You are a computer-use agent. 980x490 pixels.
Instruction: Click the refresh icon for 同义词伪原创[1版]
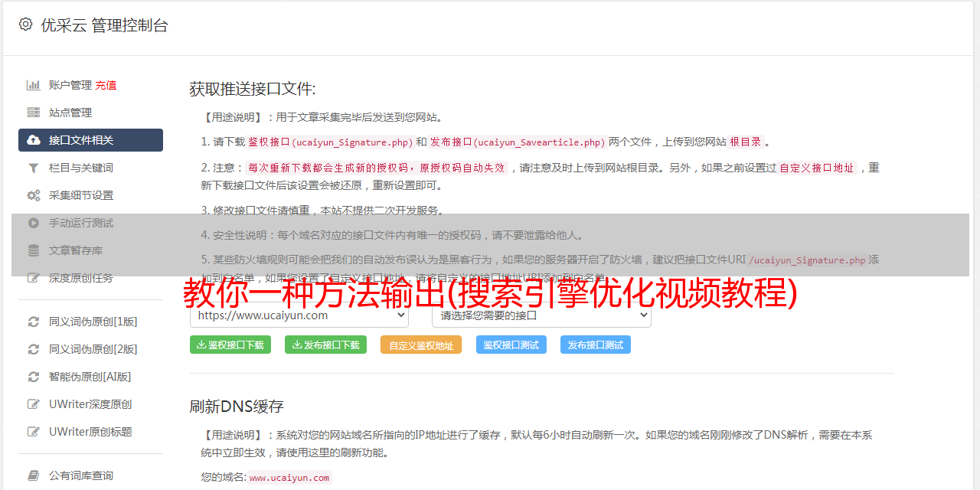34,322
